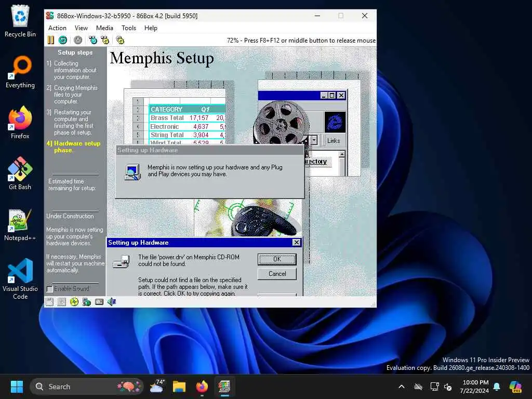Send Ctrl+Alt+Esc via toolbar icon
532x399 pixels.
[105, 40]
